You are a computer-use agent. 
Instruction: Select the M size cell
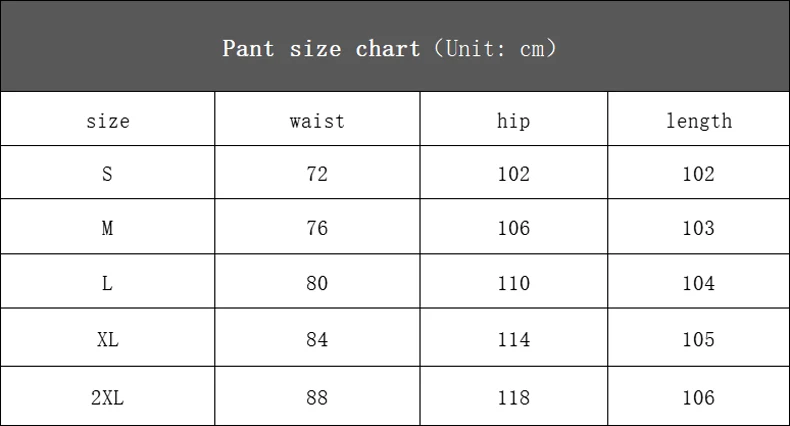(108, 228)
